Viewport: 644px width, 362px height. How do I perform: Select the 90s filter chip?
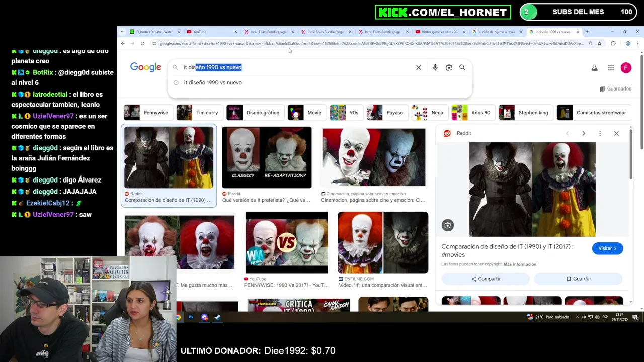click(346, 113)
